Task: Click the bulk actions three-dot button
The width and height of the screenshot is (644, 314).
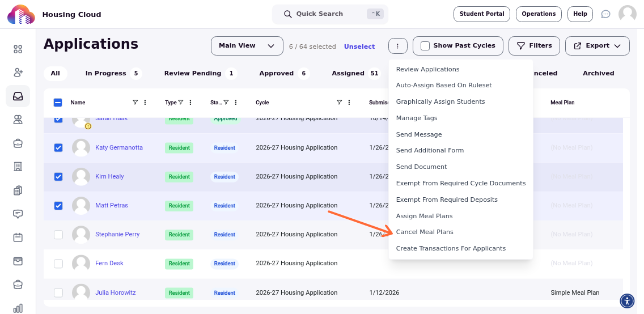Action: tap(397, 46)
